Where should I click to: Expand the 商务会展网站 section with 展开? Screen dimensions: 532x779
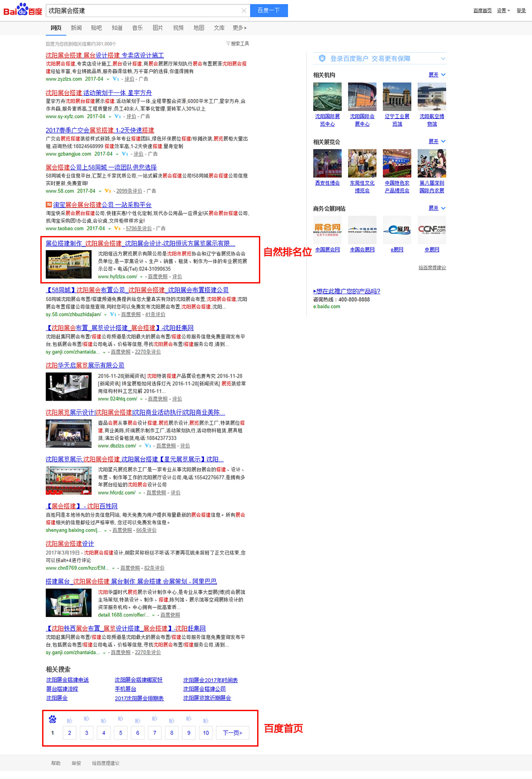pos(437,208)
